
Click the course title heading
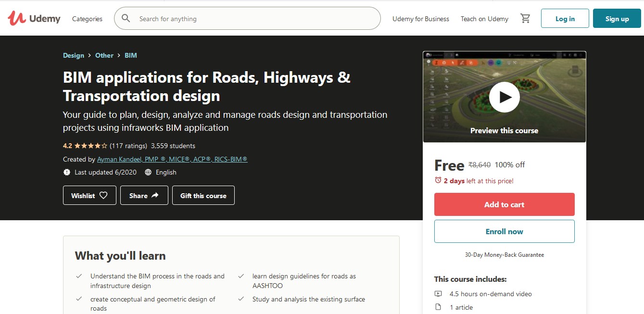207,87
